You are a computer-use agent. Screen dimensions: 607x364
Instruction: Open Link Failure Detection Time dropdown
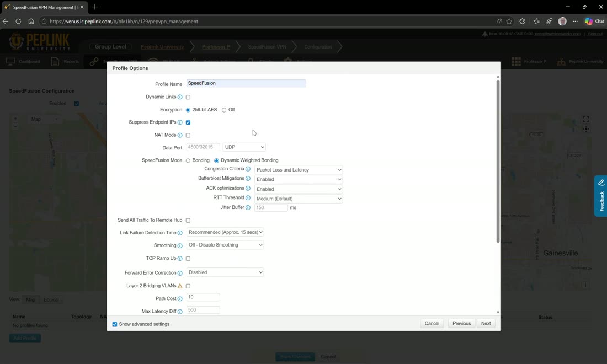[225, 232]
